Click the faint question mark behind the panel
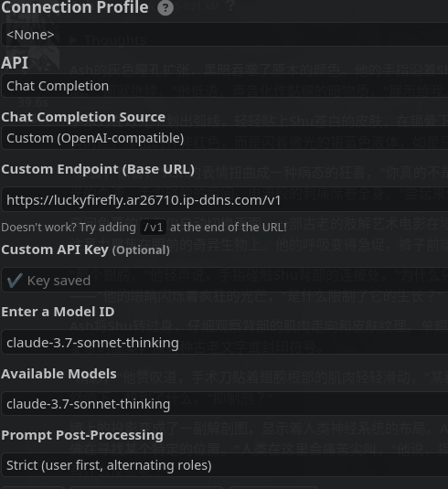This screenshot has width=448, height=489. click(230, 5)
